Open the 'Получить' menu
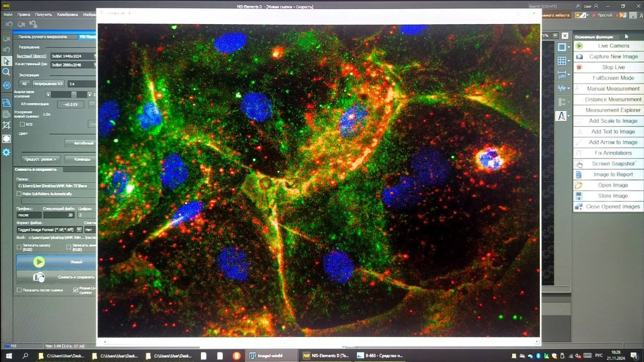This screenshot has width=644, height=362. click(43, 14)
